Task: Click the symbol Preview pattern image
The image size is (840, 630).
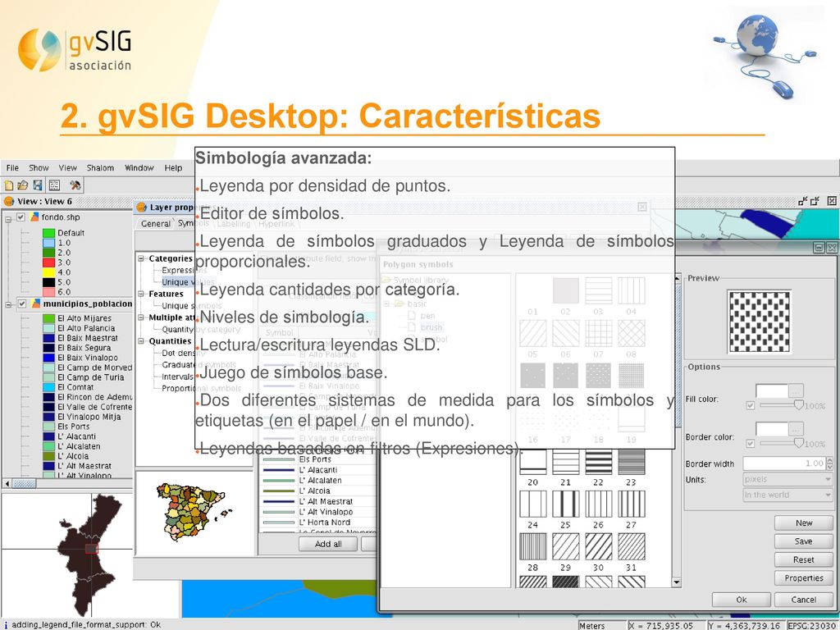Action: pos(759,322)
